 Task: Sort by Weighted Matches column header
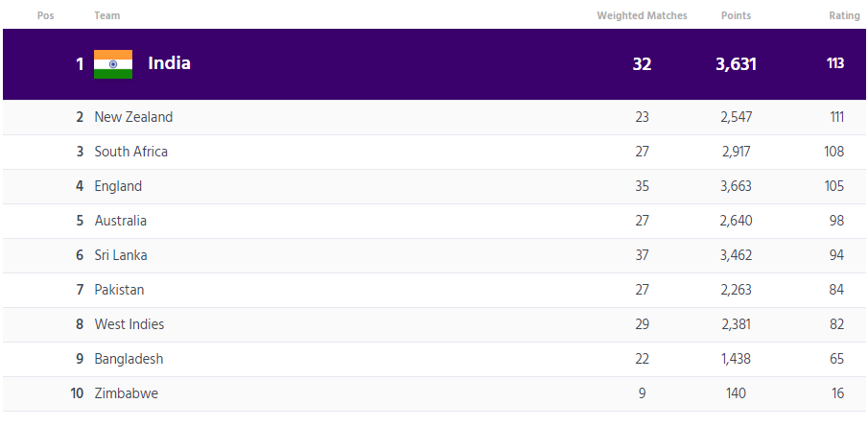point(642,15)
